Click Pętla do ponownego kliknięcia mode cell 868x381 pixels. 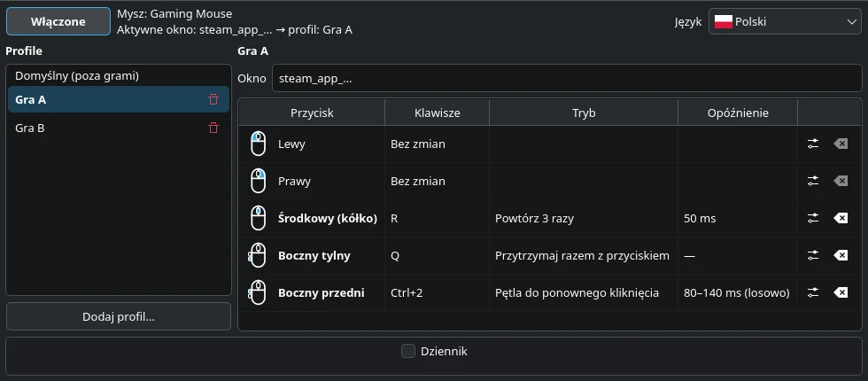coord(584,292)
